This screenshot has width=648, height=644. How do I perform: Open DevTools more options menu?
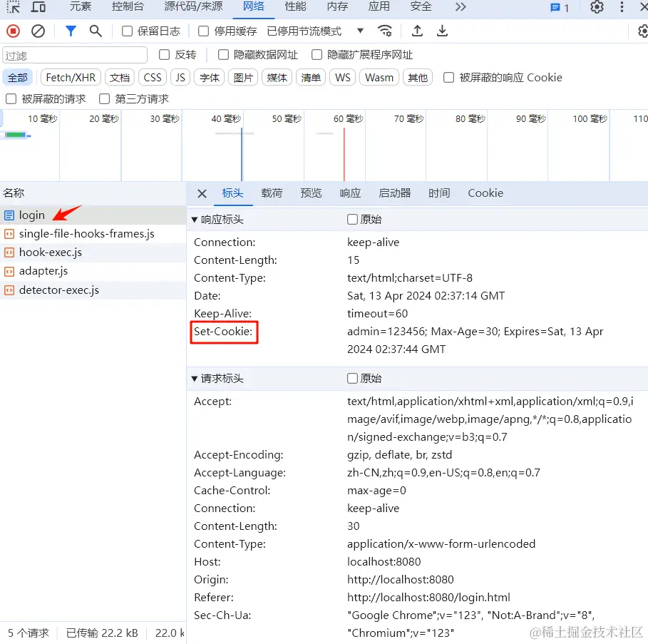(x=622, y=7)
